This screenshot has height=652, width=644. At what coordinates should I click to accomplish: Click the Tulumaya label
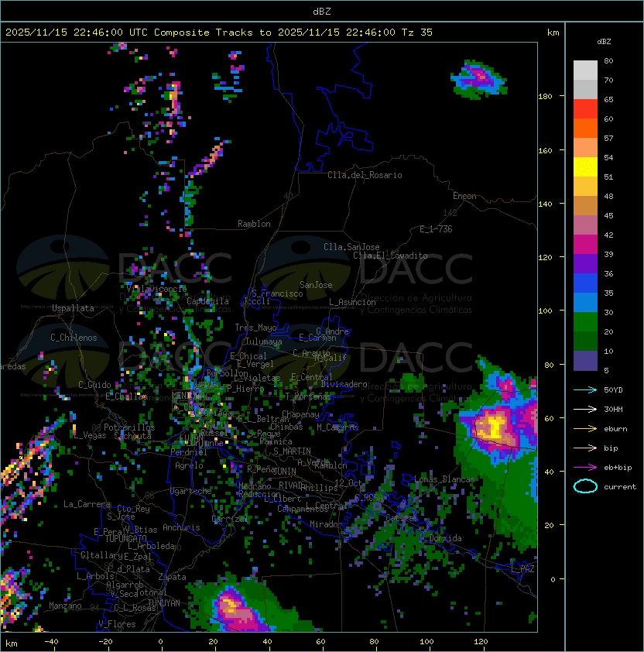click(264, 341)
